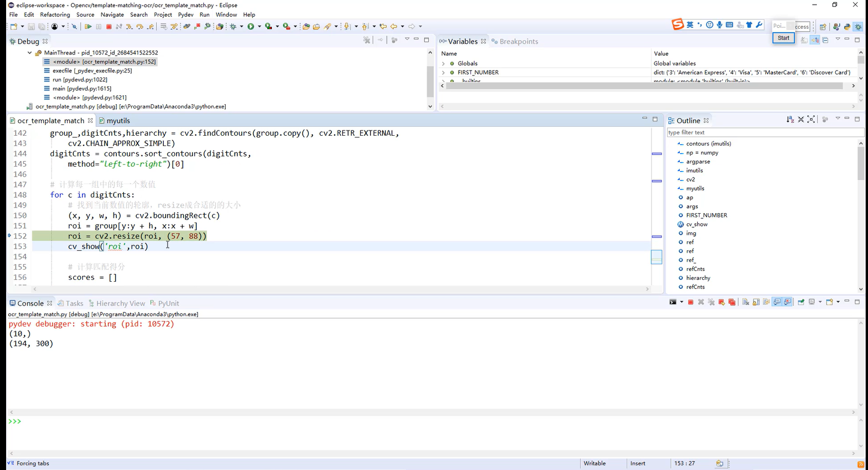Click the editor horizontal scrollbar
Image resolution: width=868 pixels, height=470 pixels.
[x=341, y=289]
